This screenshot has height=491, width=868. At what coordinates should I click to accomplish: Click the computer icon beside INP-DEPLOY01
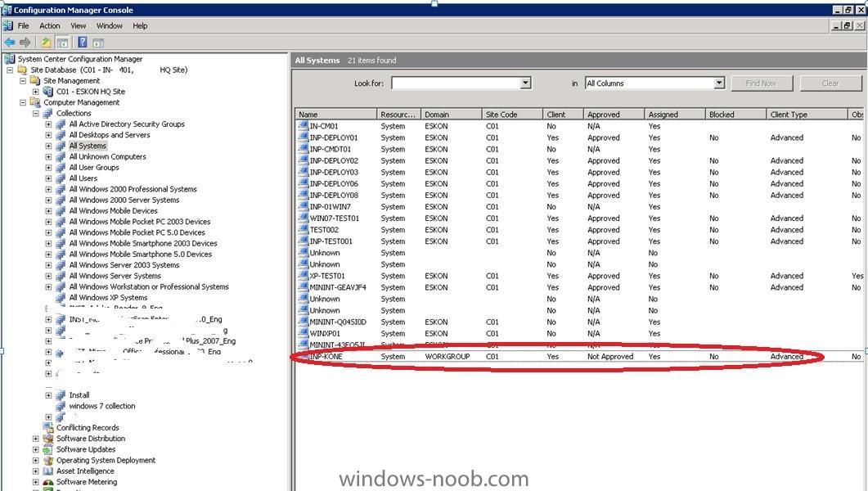coord(303,137)
